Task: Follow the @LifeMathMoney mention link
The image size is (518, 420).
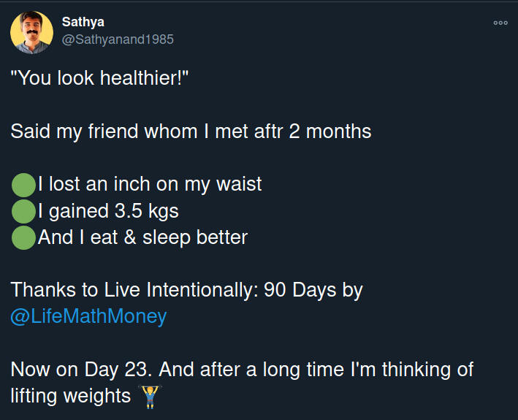Action: pos(88,316)
